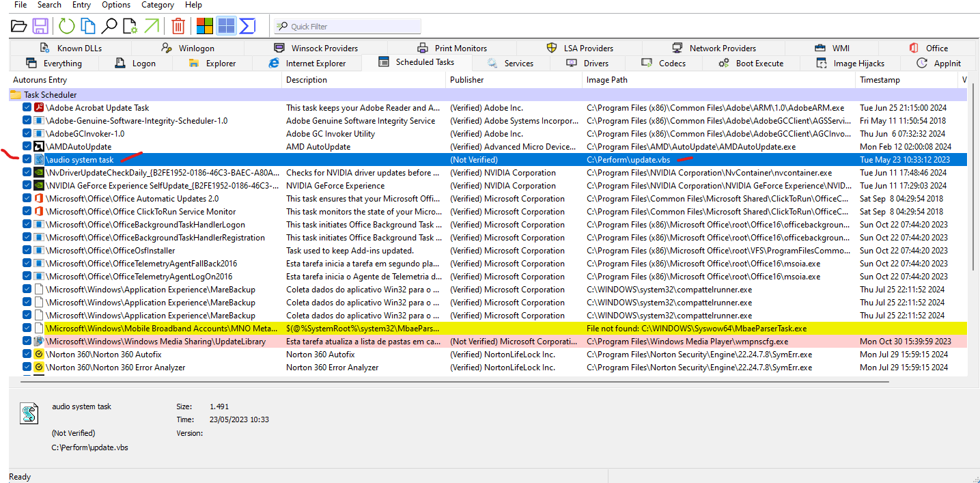Click the Adobe Acrobat Update Task red icon
Screen dimensions: 980x483
pyautogui.click(x=39, y=108)
